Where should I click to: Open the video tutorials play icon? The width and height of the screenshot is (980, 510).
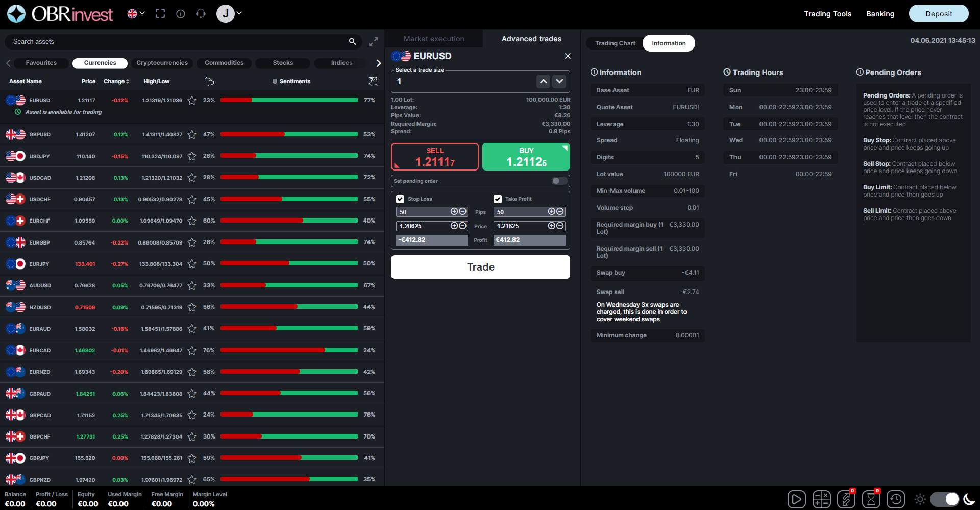tap(796, 499)
